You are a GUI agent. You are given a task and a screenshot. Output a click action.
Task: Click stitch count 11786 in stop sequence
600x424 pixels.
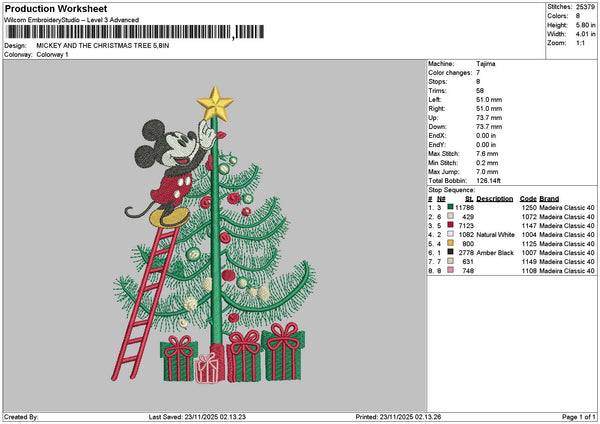(x=465, y=208)
